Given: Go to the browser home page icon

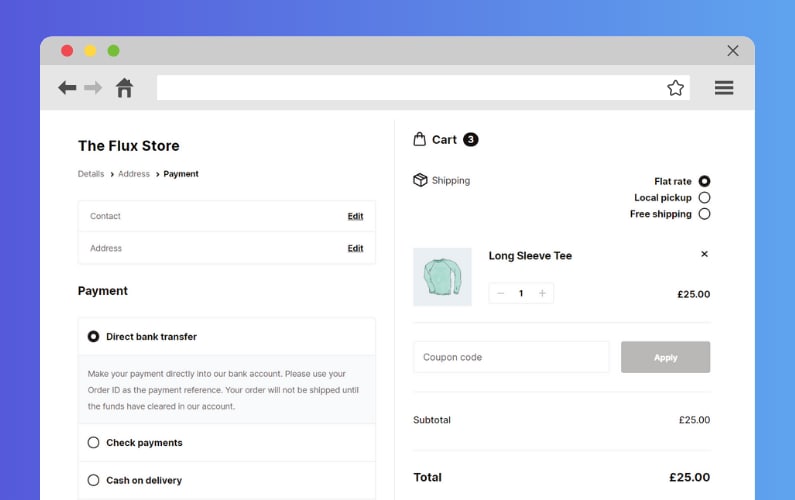Looking at the screenshot, I should pyautogui.click(x=124, y=88).
